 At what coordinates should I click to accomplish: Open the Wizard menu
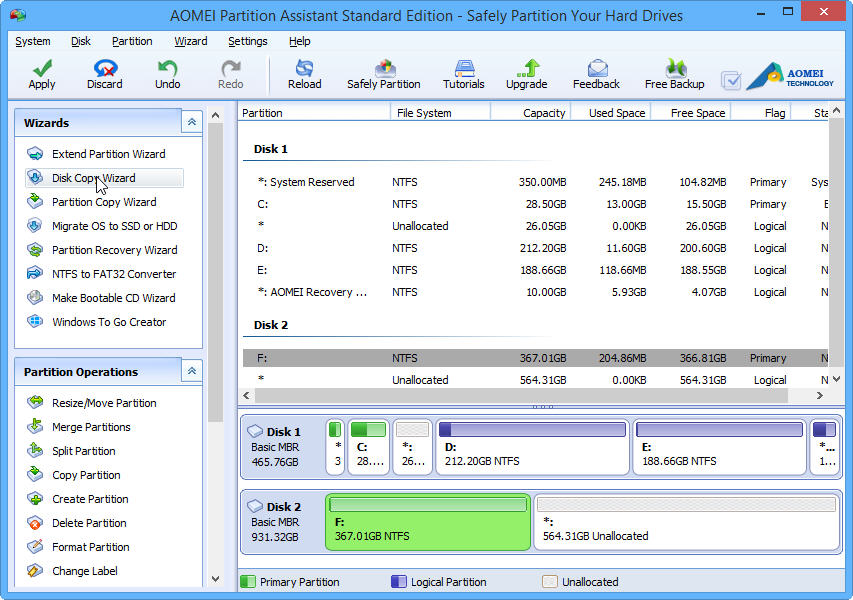coord(190,41)
